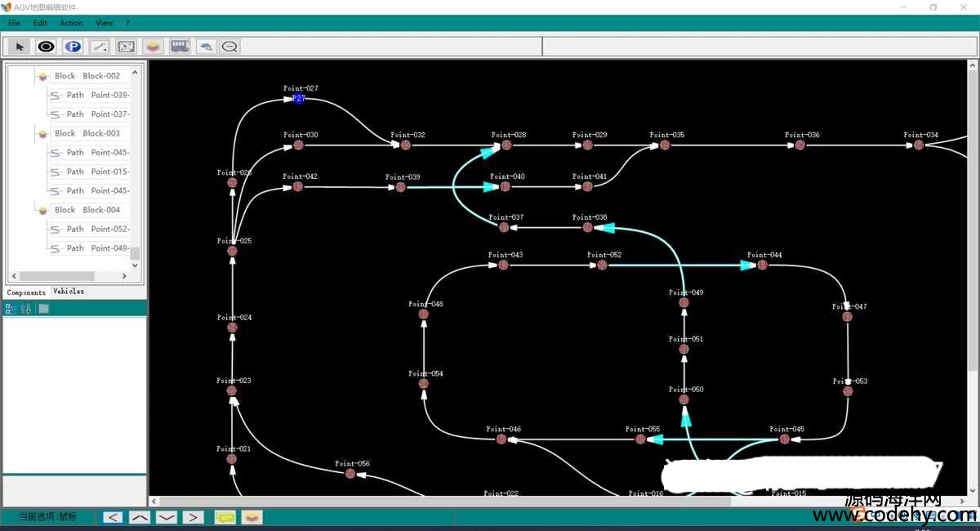Select the black oval point tool
This screenshot has height=531, width=980.
click(46, 47)
